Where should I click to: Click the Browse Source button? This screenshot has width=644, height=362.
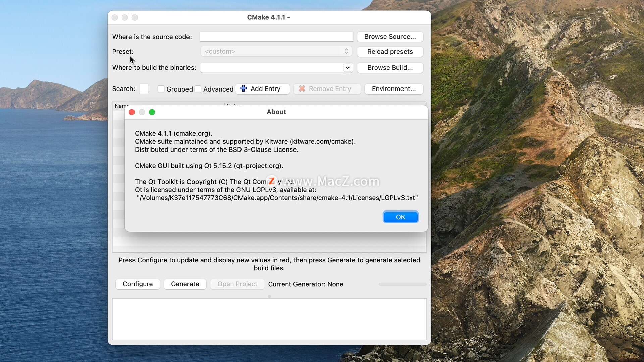390,37
